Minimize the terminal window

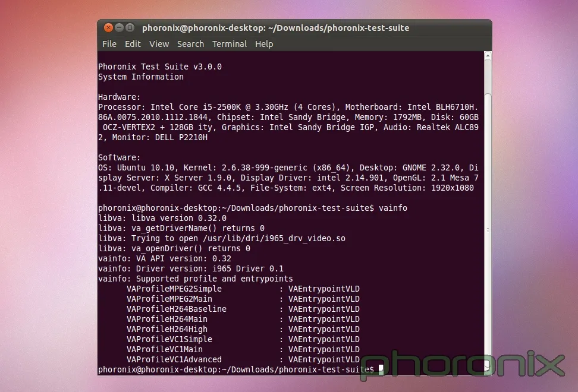point(119,27)
